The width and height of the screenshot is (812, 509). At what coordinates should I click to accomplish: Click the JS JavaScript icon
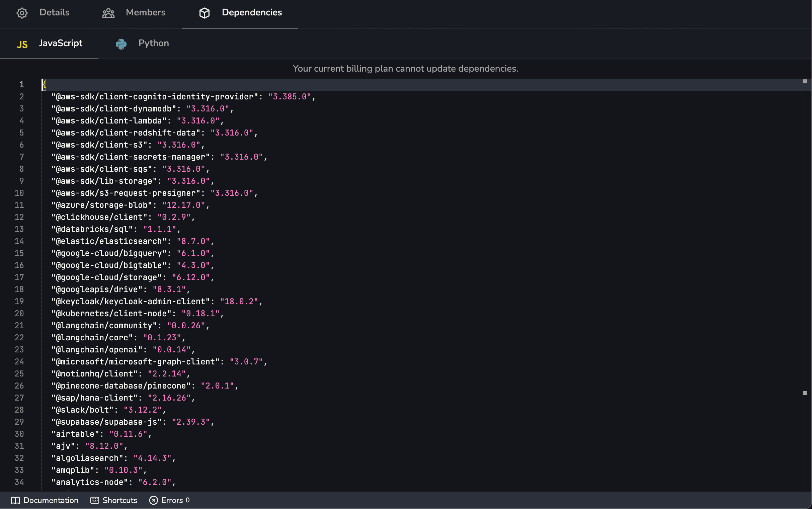(x=22, y=44)
